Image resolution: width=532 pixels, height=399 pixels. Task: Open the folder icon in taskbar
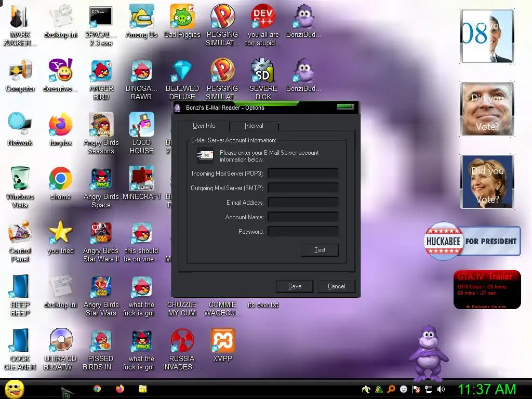click(142, 389)
